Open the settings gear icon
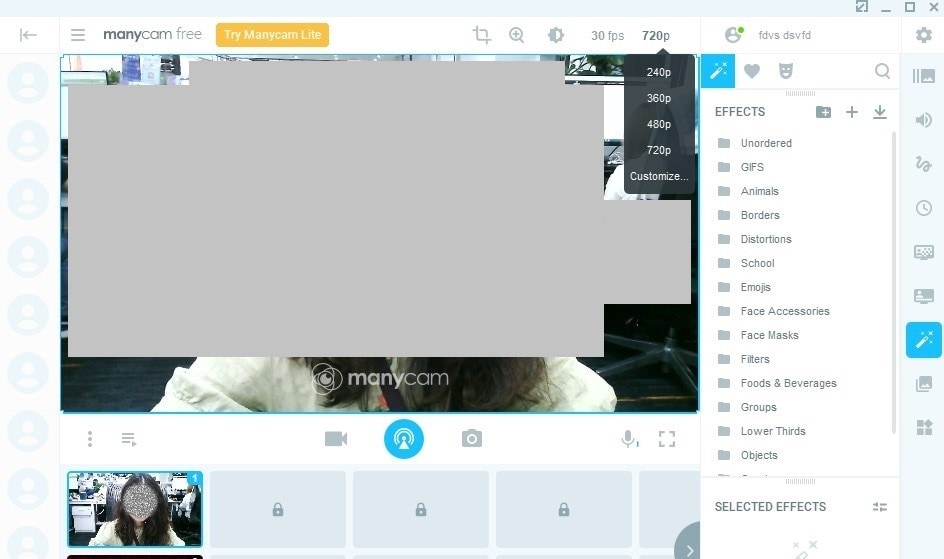The width and height of the screenshot is (944, 559). click(x=924, y=35)
